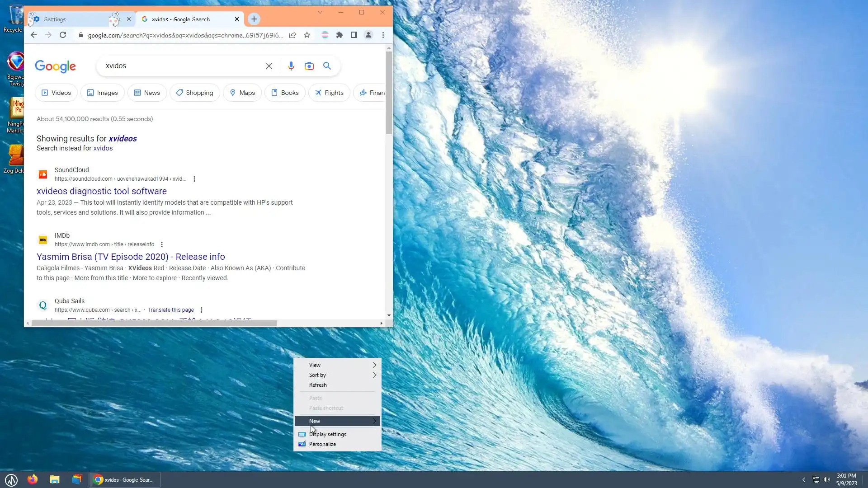
Task: Choose Personalize from the context menu
Action: click(x=322, y=444)
